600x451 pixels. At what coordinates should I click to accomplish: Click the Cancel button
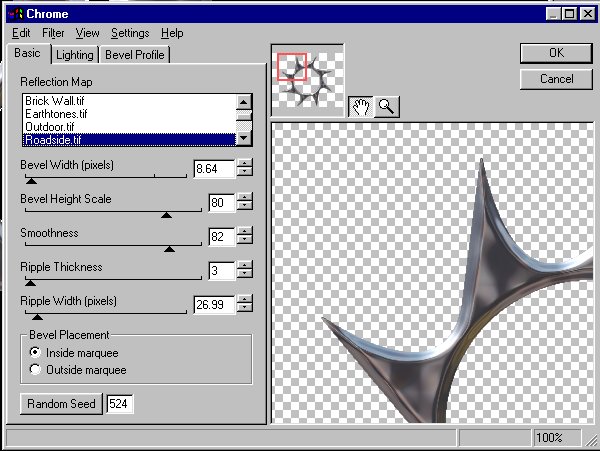tap(556, 78)
